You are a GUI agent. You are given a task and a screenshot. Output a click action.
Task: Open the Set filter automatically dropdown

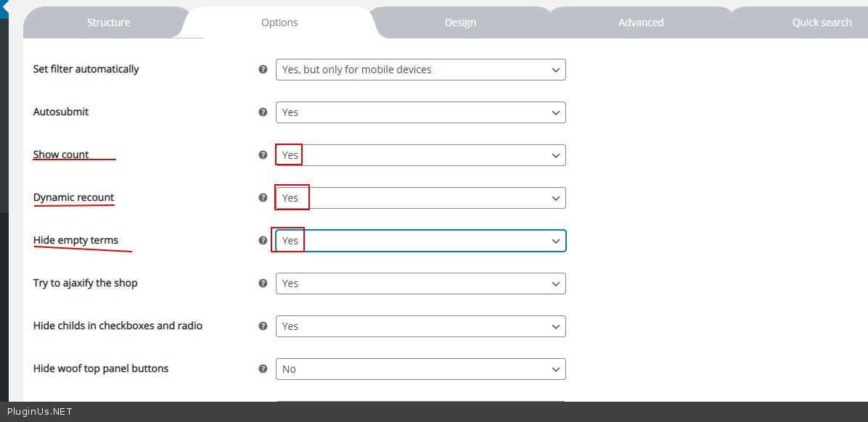click(420, 70)
